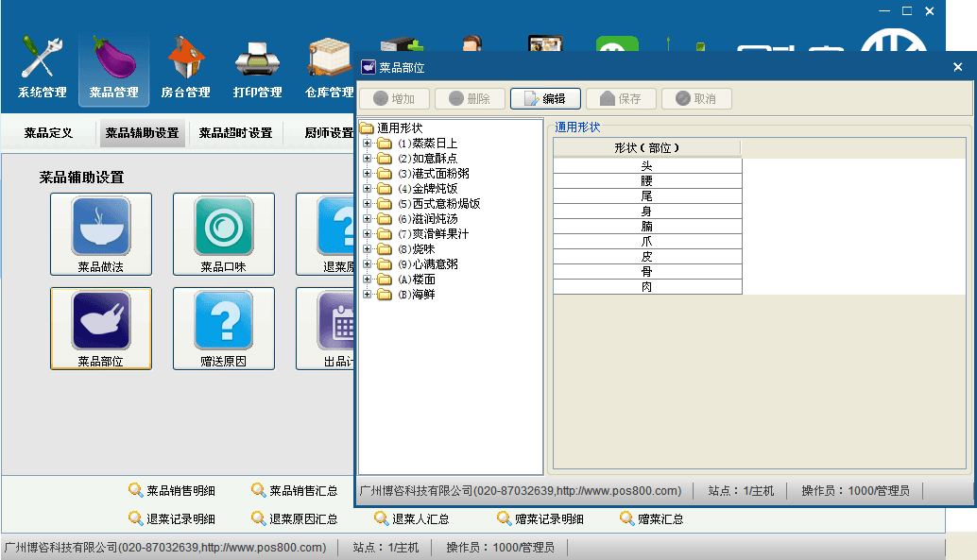The width and height of the screenshot is (977, 560).
Task: Select the 菜品管理 eggplant icon
Action: click(113, 68)
